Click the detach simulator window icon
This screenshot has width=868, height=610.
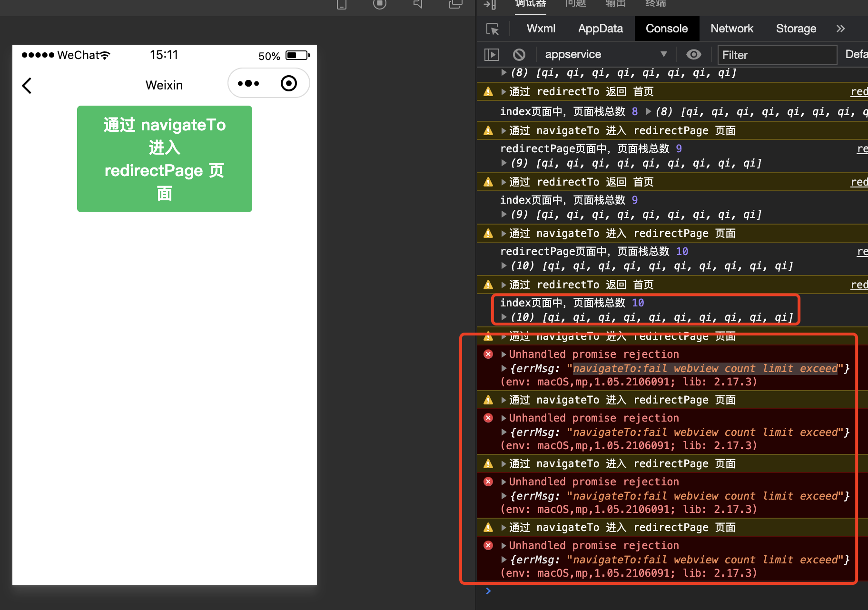(x=456, y=4)
